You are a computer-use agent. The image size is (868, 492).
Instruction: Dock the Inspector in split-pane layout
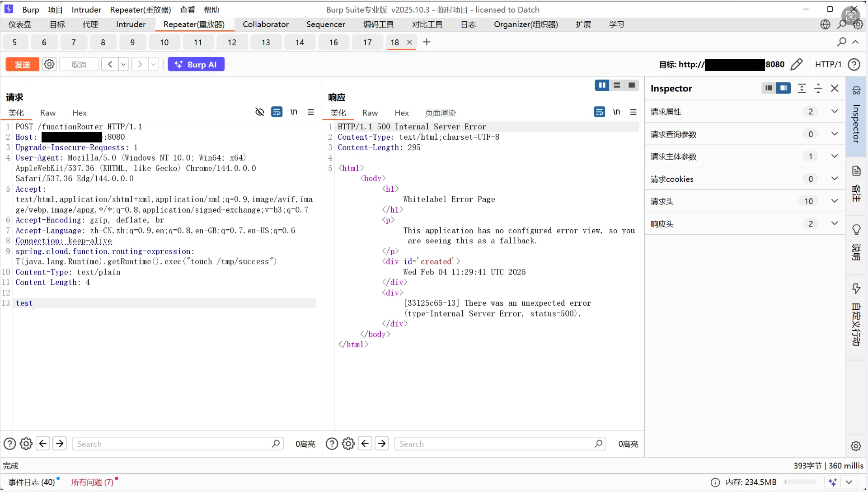point(784,88)
